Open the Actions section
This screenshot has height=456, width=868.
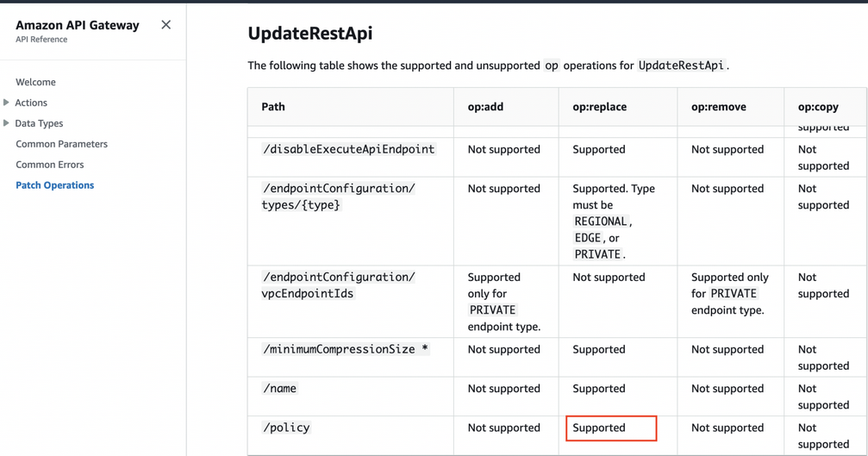(31, 103)
